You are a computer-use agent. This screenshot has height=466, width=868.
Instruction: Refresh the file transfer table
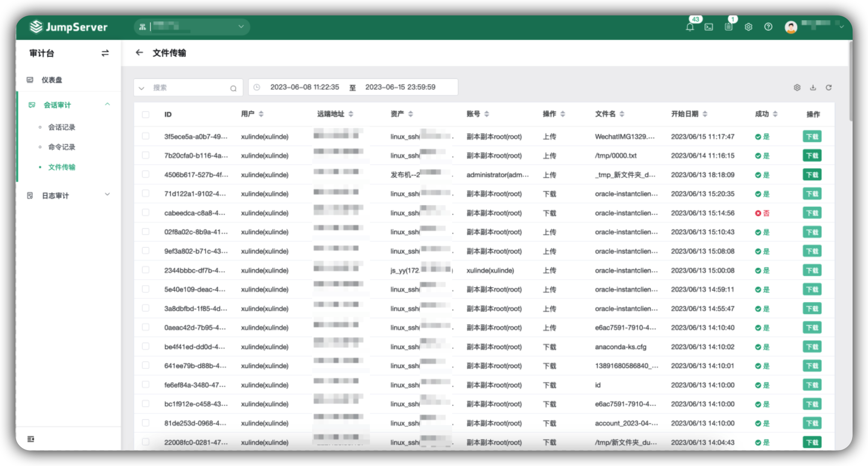pos(829,87)
